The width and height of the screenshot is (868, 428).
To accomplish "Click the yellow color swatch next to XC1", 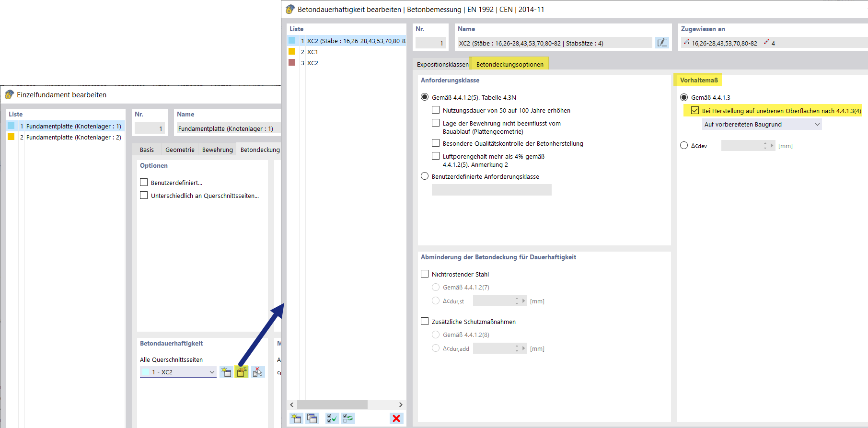I will (x=292, y=51).
